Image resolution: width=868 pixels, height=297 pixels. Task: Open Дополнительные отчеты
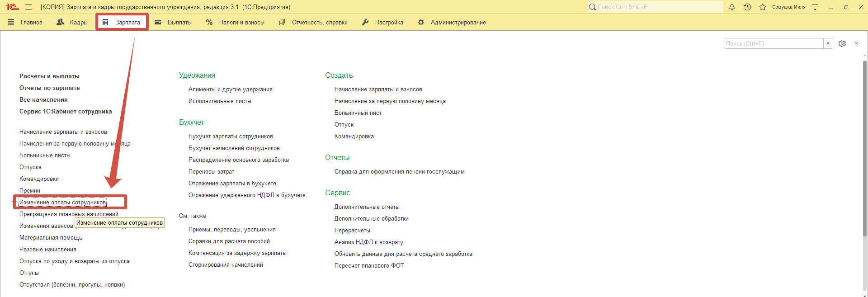tap(367, 207)
